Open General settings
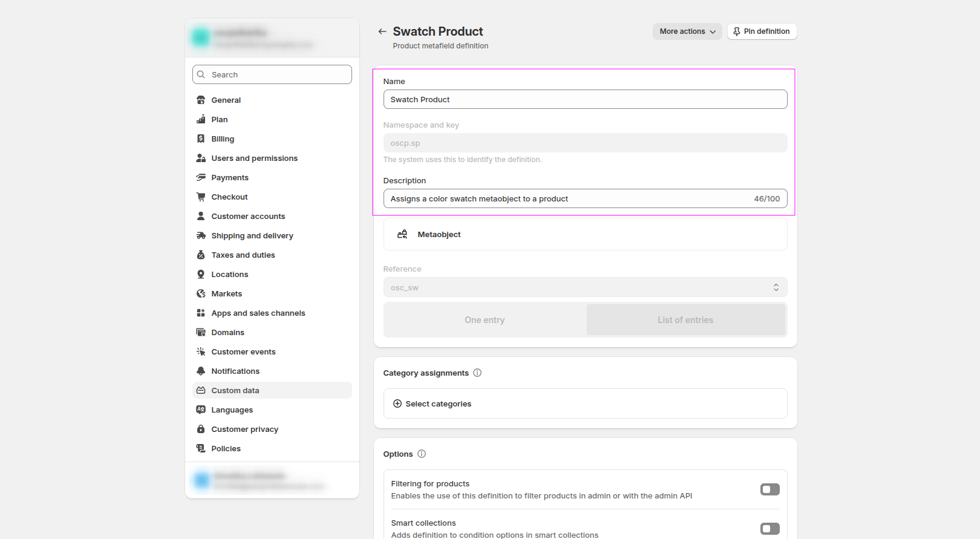This screenshot has height=539, width=980. [272, 100]
